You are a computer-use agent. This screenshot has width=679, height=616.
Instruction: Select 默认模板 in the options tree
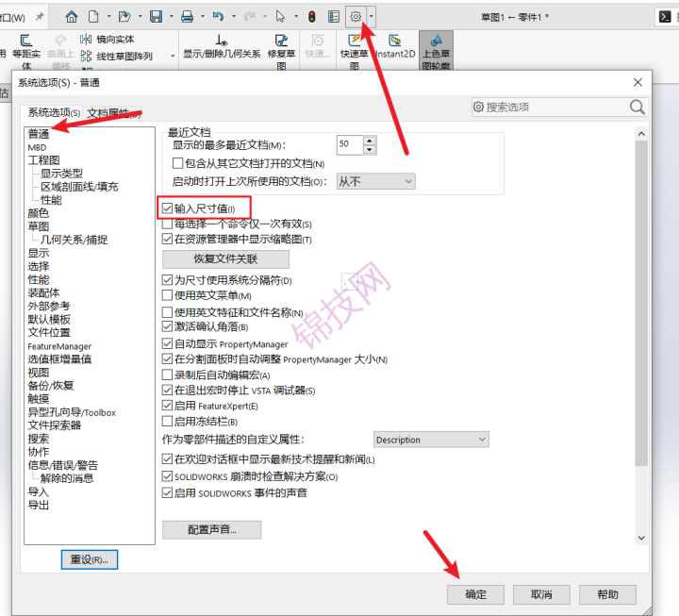click(x=49, y=320)
